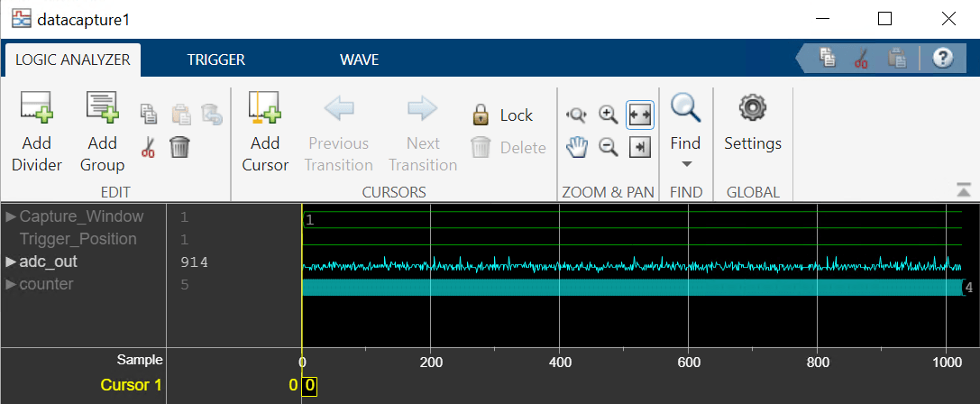This screenshot has height=404, width=980.
Task: Click the Add Divider button
Action: (37, 133)
